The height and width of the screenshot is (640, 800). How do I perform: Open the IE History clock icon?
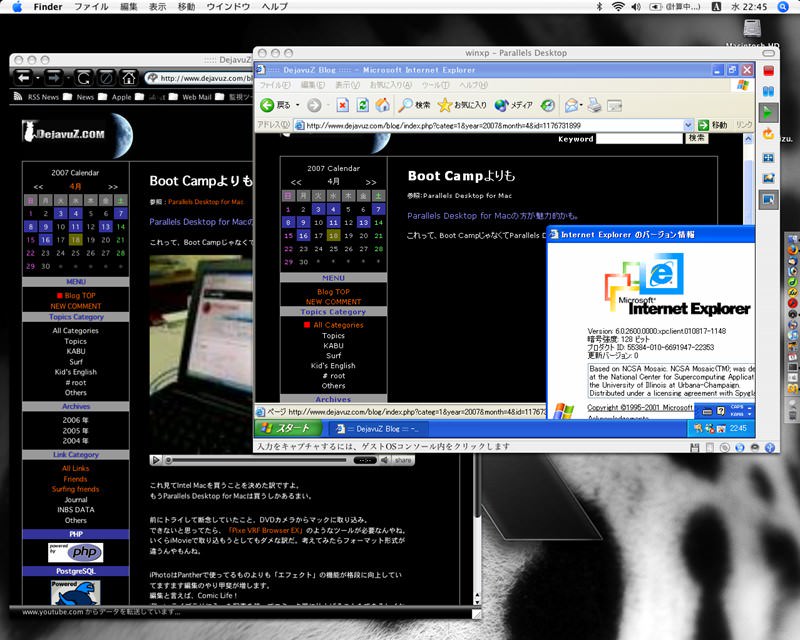[547, 105]
